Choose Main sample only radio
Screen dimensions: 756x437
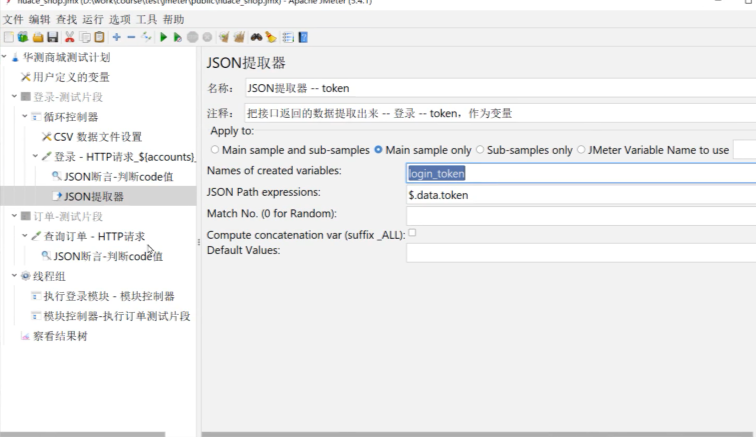tap(378, 150)
